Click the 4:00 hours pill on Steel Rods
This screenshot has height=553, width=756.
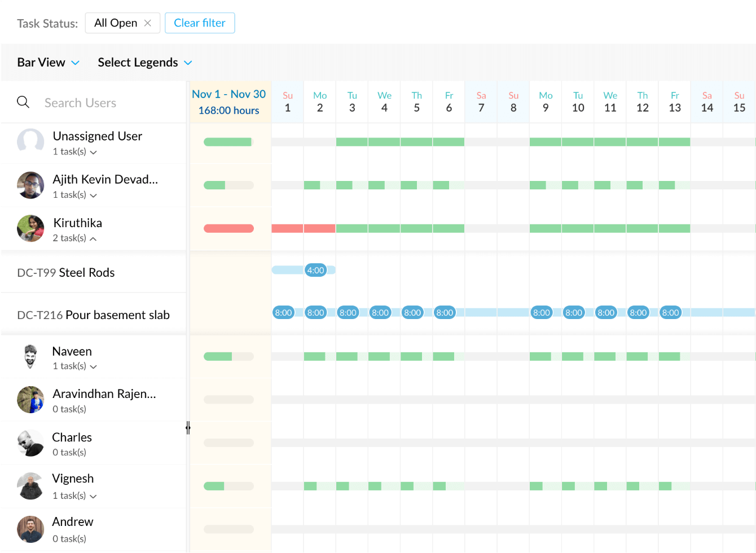[316, 270]
